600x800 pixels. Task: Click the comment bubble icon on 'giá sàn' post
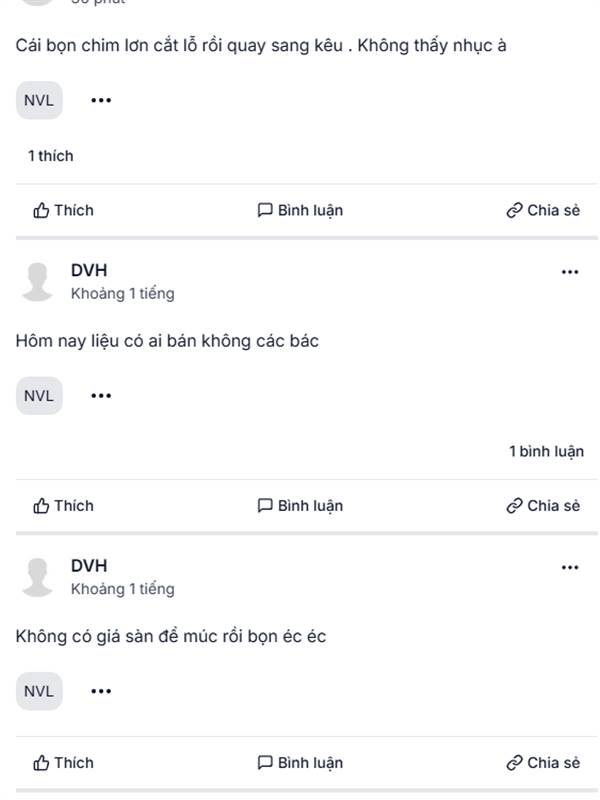(265, 763)
